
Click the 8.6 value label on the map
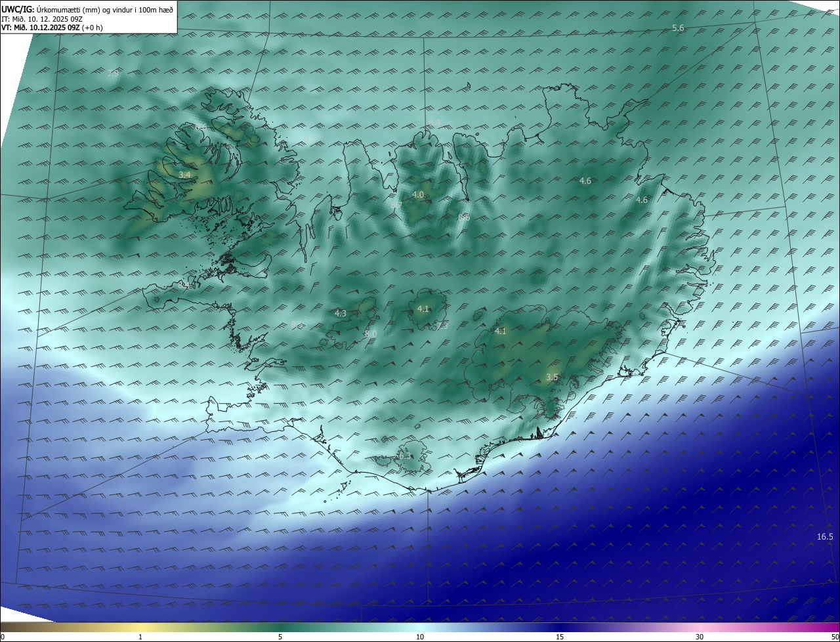(464, 217)
